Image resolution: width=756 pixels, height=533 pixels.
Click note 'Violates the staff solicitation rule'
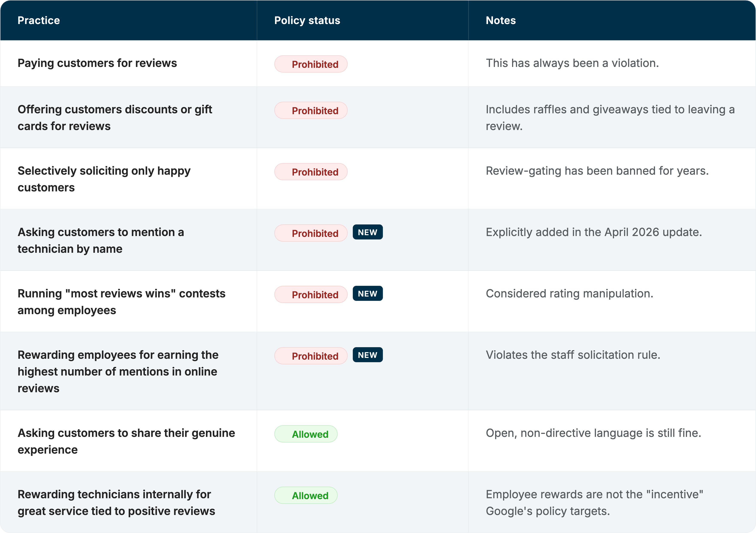573,355
